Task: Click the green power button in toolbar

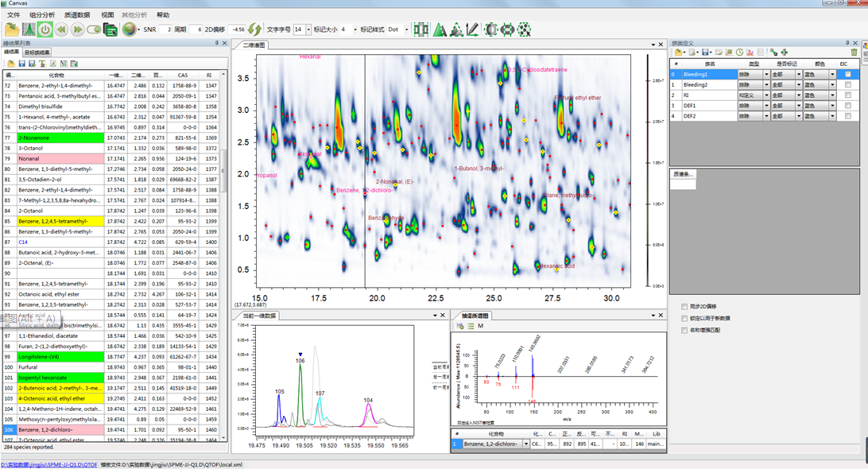Action: 45,29
